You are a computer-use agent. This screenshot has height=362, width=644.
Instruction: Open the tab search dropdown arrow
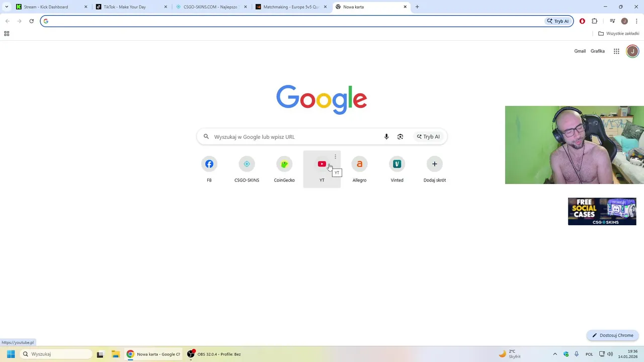click(x=7, y=7)
